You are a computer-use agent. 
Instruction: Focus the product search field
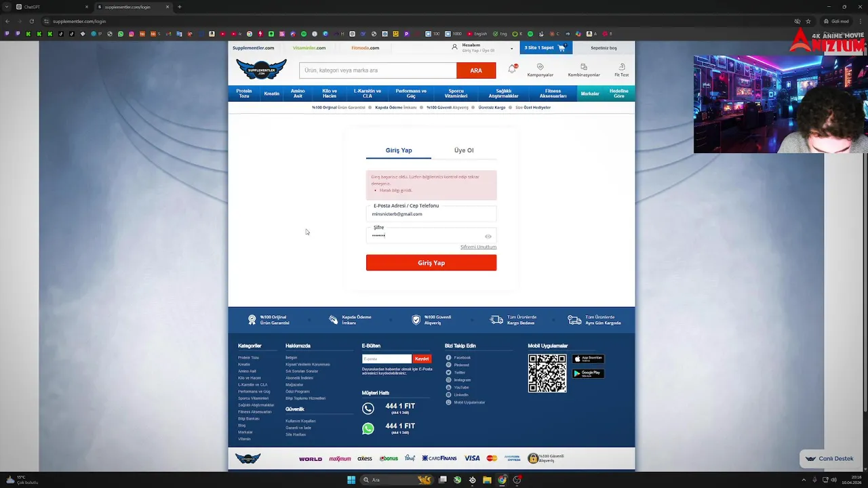pos(378,70)
